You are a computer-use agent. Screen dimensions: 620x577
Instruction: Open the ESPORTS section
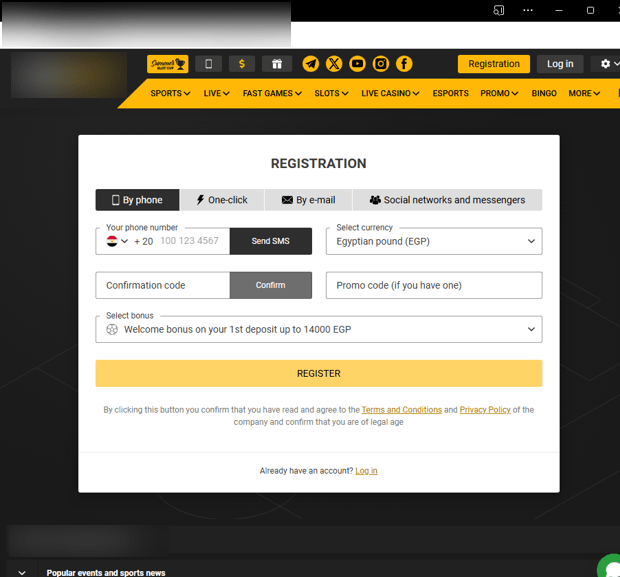[450, 94]
